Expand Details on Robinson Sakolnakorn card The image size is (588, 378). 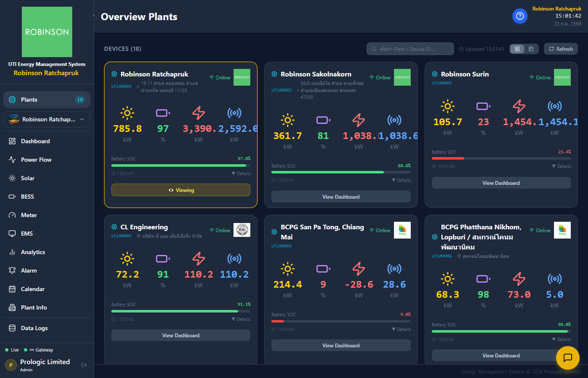[x=401, y=180]
